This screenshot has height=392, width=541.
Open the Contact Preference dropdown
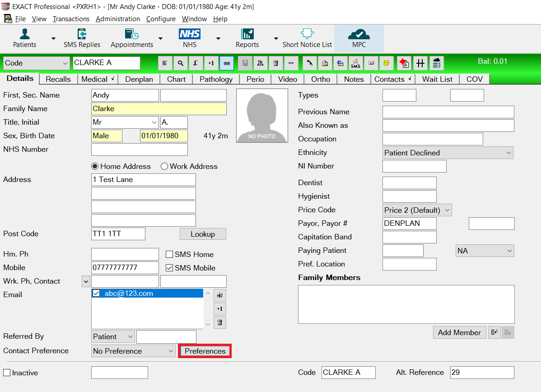(134, 351)
